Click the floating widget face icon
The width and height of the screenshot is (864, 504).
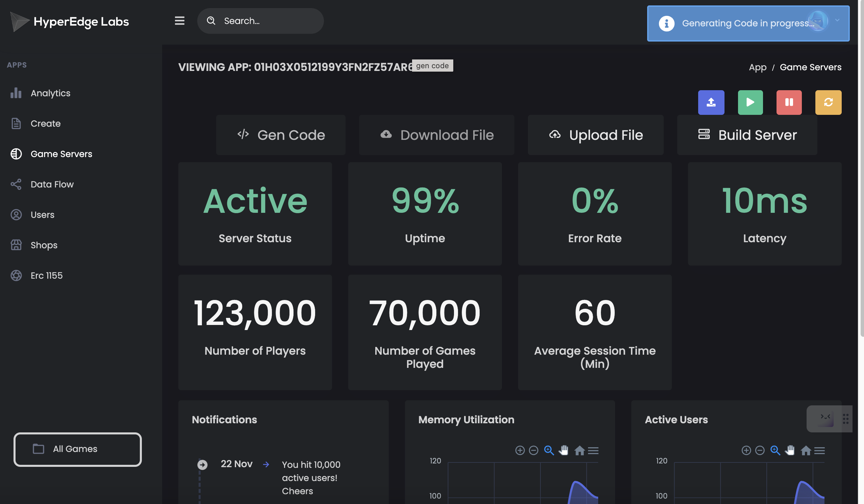(825, 419)
